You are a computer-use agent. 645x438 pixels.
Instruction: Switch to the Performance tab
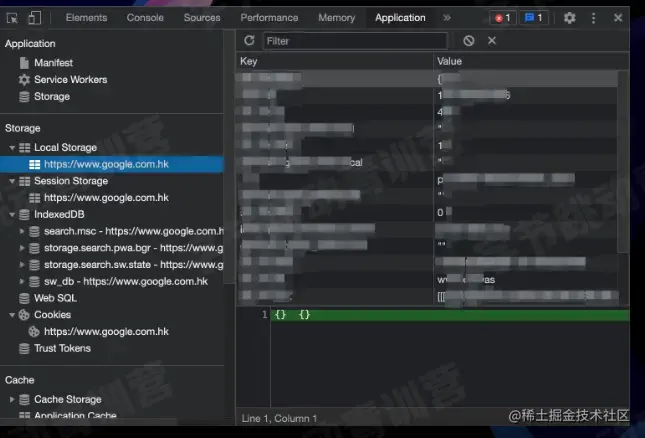[269, 18]
